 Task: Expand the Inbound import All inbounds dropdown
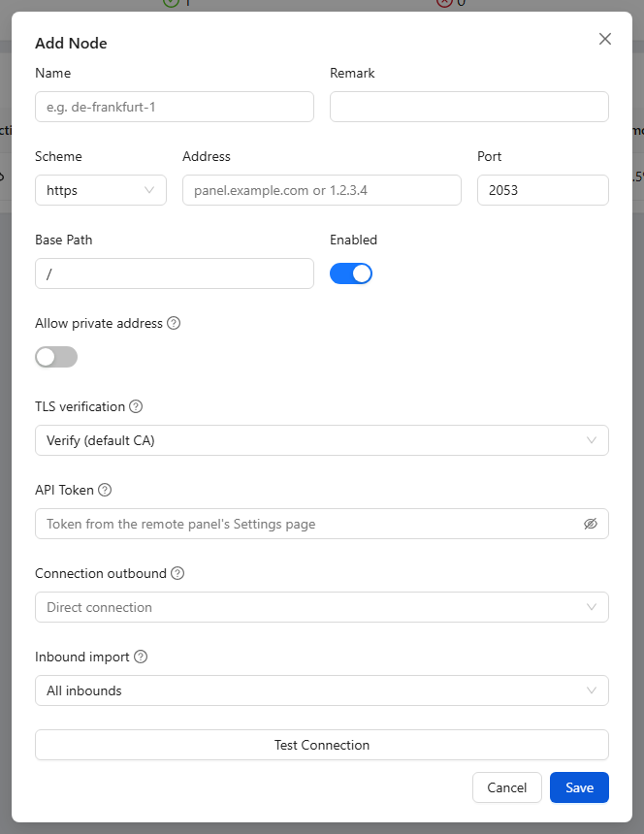322,690
